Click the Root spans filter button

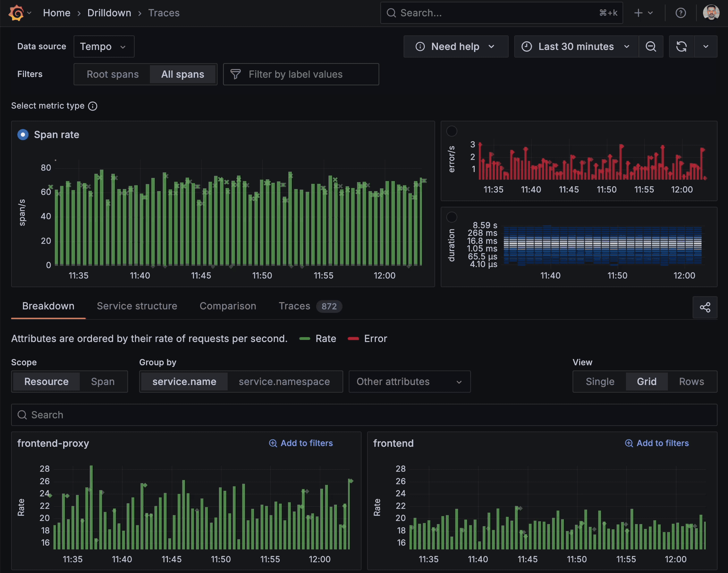pos(112,74)
